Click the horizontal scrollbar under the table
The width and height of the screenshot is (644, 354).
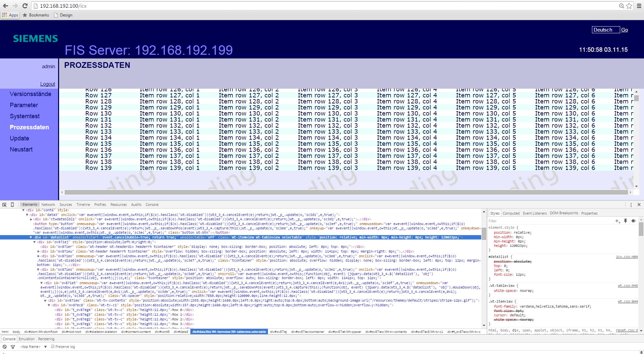tap(346, 192)
